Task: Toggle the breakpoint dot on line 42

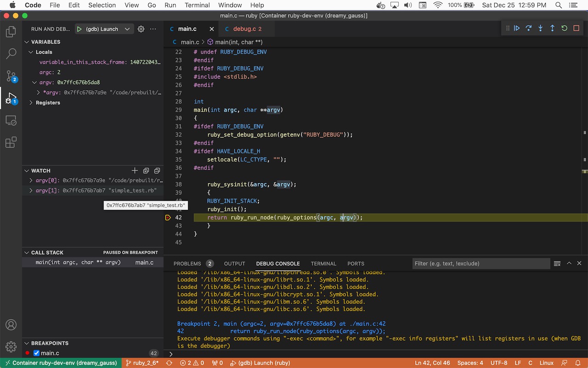Action: 168,217
